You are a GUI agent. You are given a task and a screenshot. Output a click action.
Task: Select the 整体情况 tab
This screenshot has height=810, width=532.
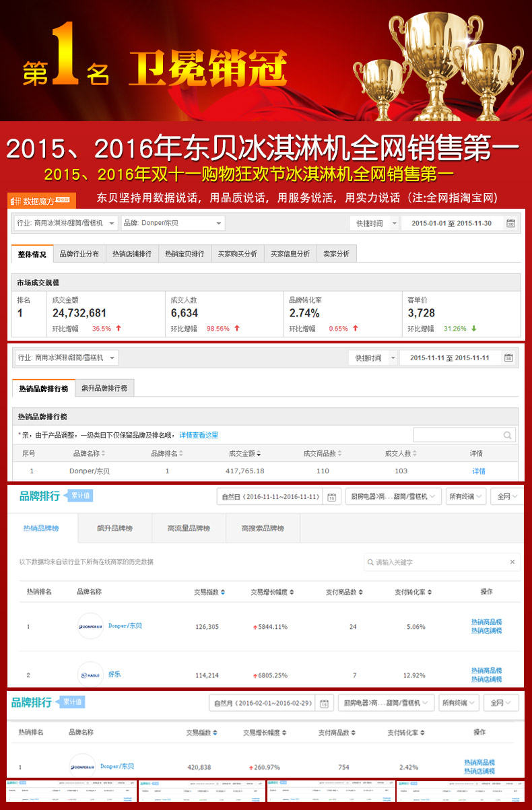coord(32,254)
